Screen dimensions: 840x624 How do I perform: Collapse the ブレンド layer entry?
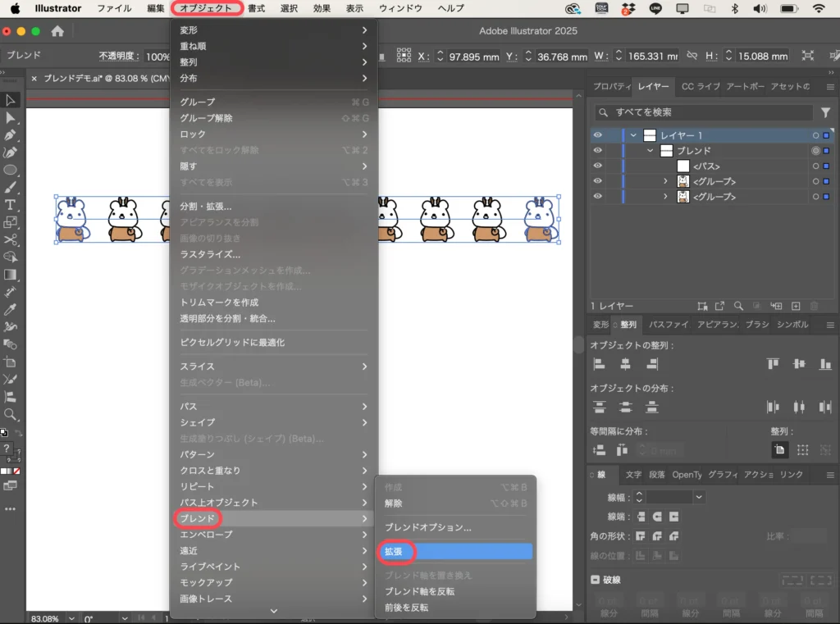coord(651,151)
